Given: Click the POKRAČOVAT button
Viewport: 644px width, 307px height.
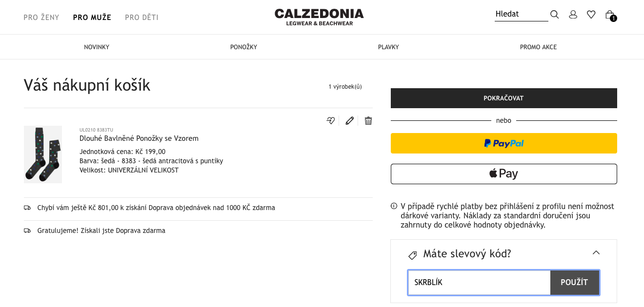Looking at the screenshot, I should click(504, 98).
